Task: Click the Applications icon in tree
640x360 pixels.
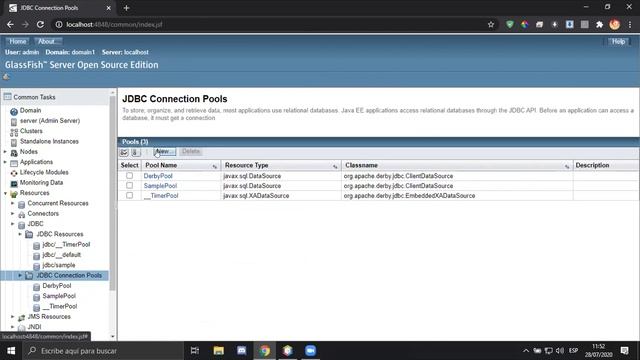Action: (14, 163)
